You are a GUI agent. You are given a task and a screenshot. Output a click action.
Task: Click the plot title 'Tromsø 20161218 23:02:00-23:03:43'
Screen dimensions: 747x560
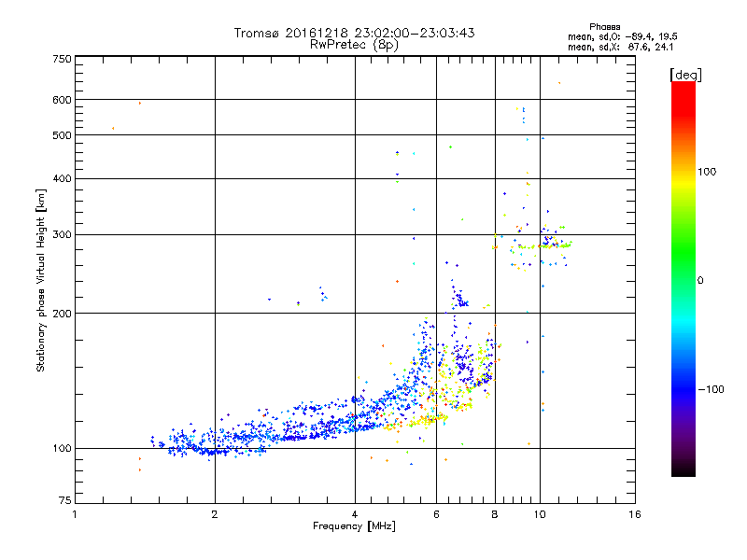coord(354,33)
